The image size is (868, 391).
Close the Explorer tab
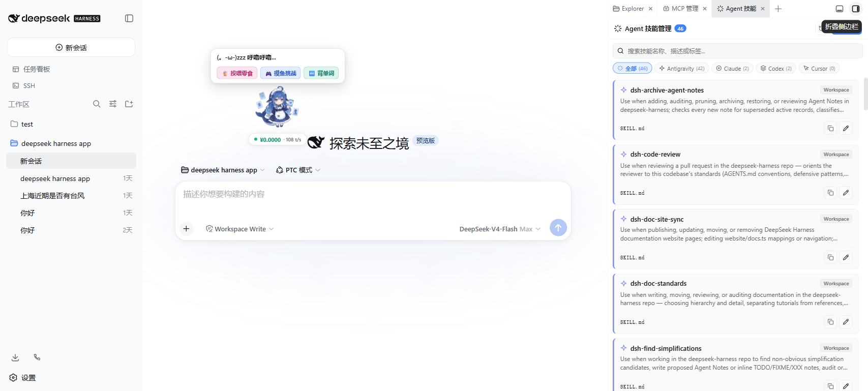650,9
